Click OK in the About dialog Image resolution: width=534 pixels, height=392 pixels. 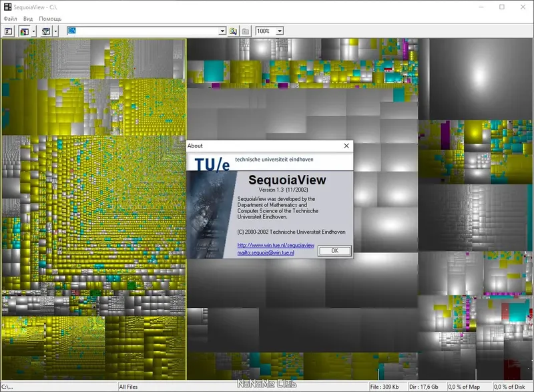[334, 250]
